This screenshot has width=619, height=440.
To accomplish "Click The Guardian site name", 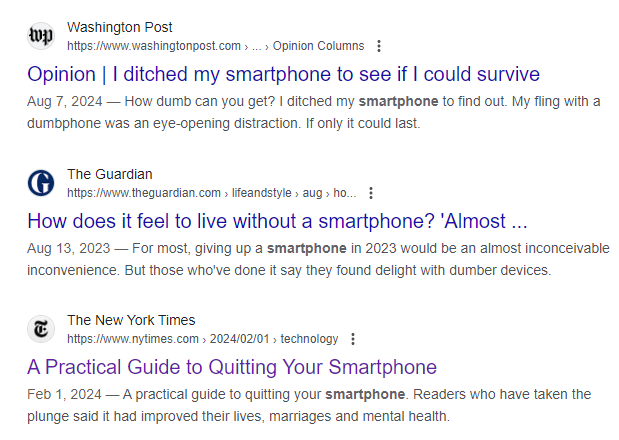I will click(110, 174).
